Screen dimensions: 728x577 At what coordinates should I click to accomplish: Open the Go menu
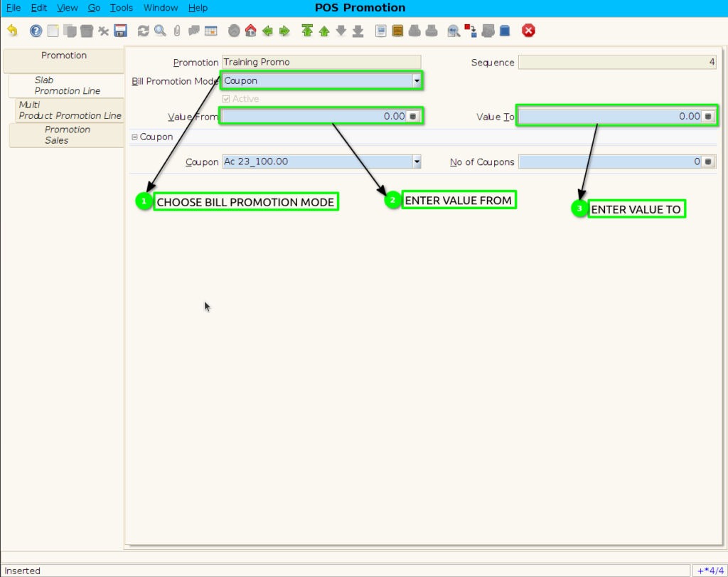(95, 8)
